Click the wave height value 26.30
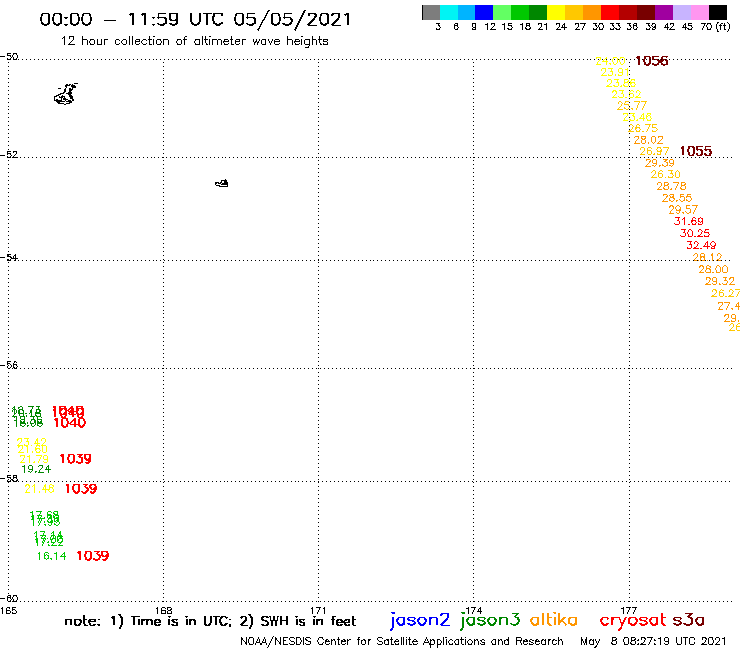This screenshot has height=650, width=740. click(665, 175)
